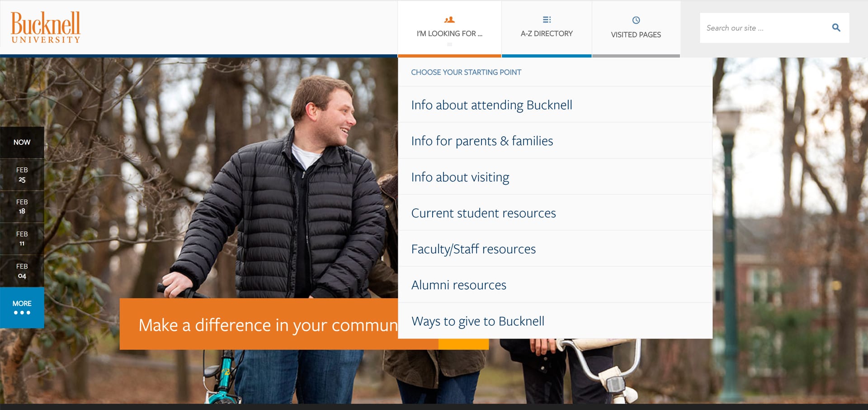Click the people icon above I'm Looking For

[x=449, y=20]
